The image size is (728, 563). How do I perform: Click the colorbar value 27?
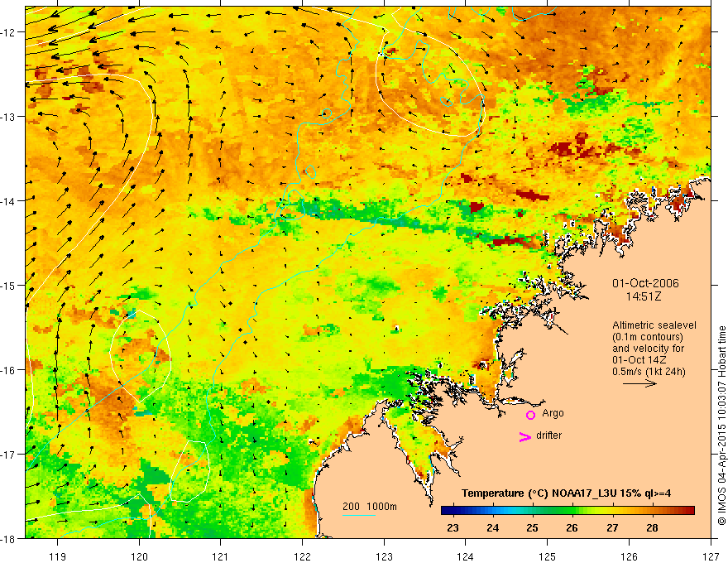pos(612,527)
